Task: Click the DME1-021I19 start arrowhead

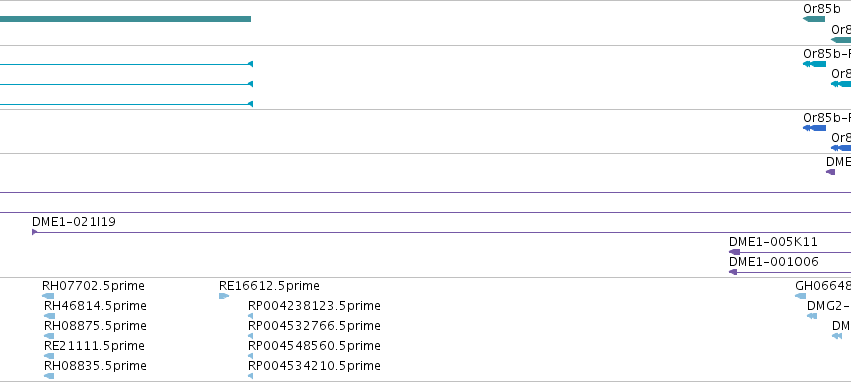Action: (35, 232)
